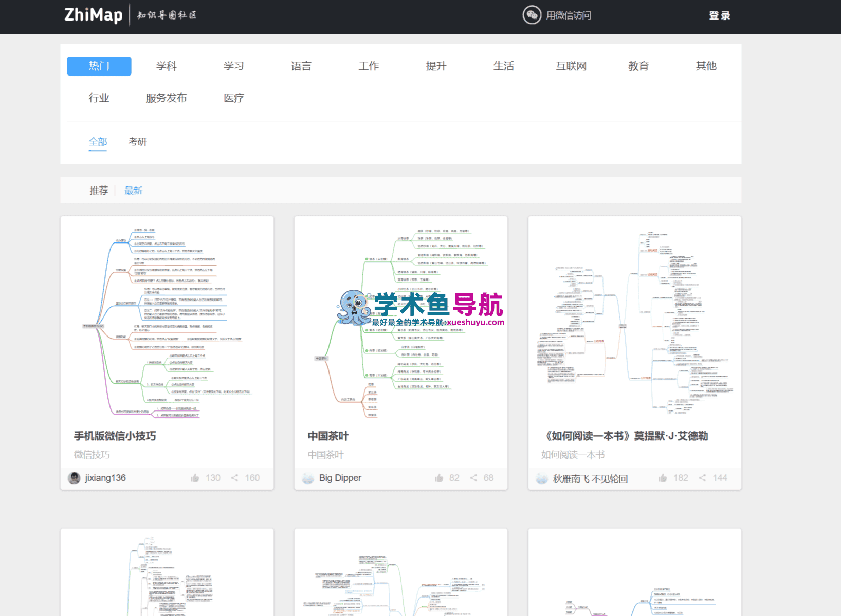
Task: Select the 学习 category tab
Action: pyautogui.click(x=234, y=66)
